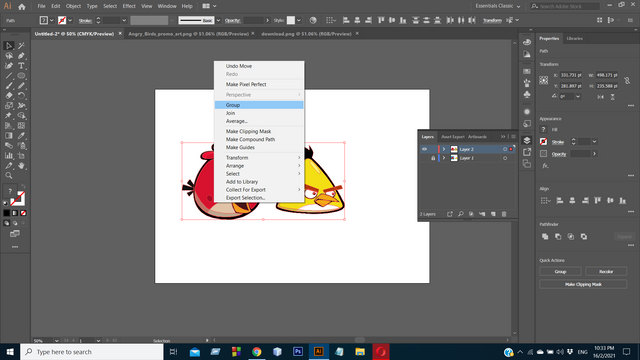Toggle visibility eye of Layer 2
This screenshot has height=360, width=640.
[x=424, y=149]
